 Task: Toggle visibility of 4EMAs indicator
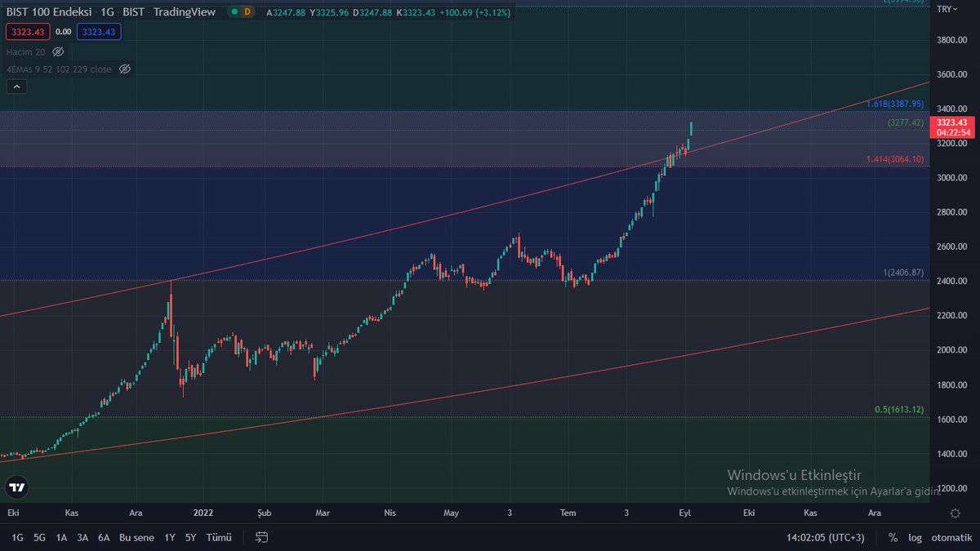pos(125,69)
